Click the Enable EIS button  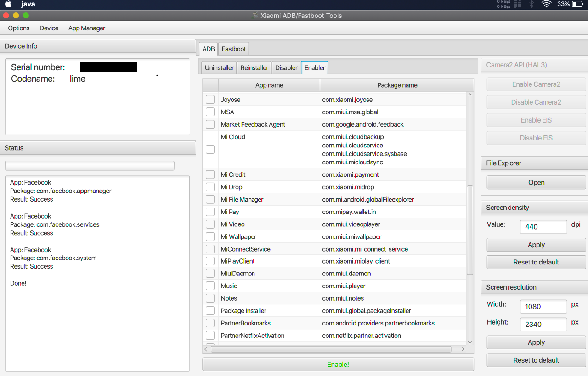(x=536, y=120)
